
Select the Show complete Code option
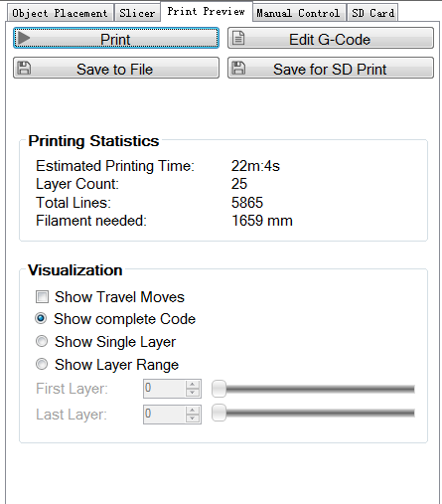click(41, 318)
